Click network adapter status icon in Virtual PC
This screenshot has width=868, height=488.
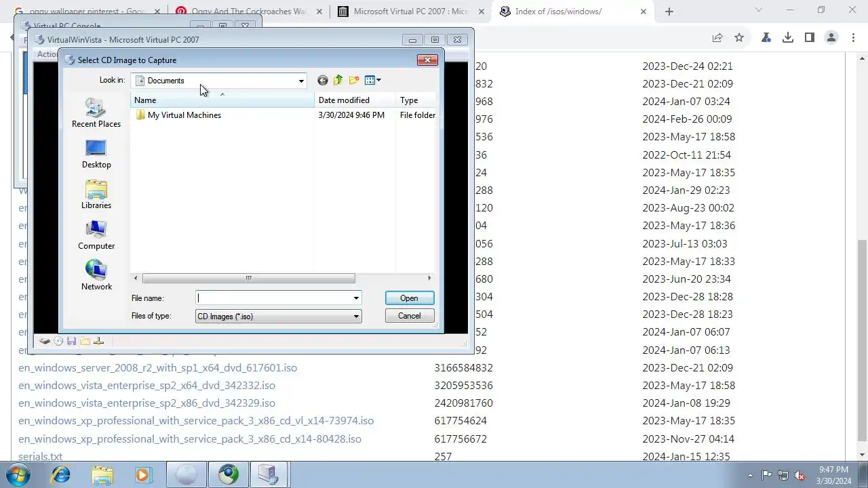point(98,342)
